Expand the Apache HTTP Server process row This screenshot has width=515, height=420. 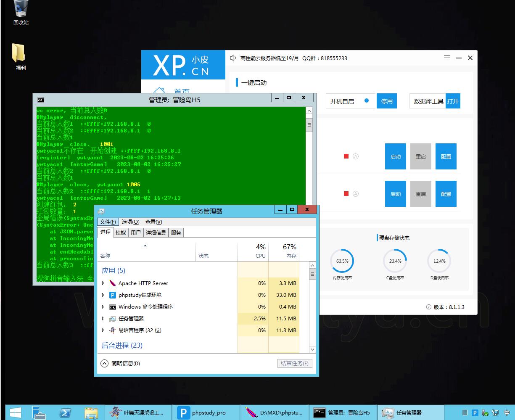[x=103, y=283]
